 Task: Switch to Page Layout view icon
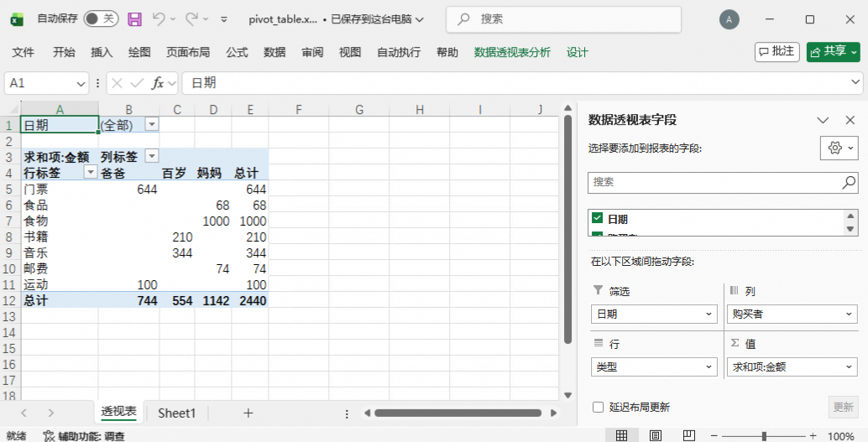click(655, 436)
